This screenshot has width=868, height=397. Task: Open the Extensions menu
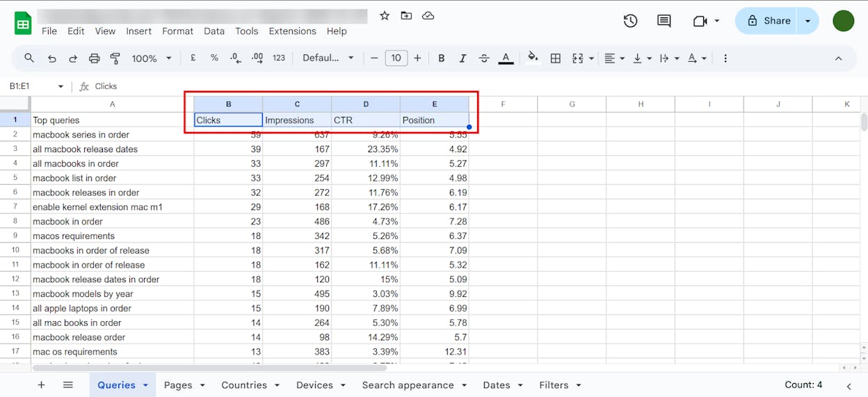[292, 31]
